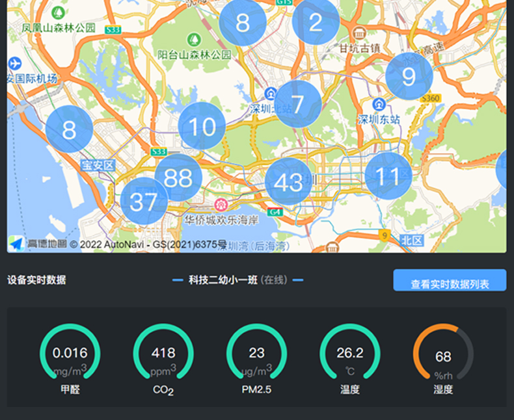
Task: Click the 深圳东站 station icon
Action: click(379, 104)
